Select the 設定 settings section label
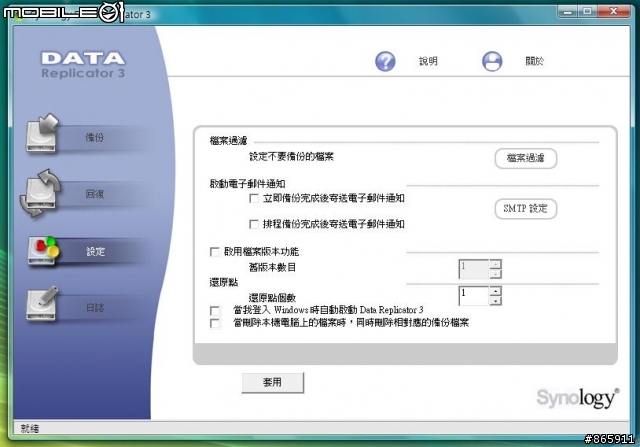640x447 pixels. click(96, 251)
